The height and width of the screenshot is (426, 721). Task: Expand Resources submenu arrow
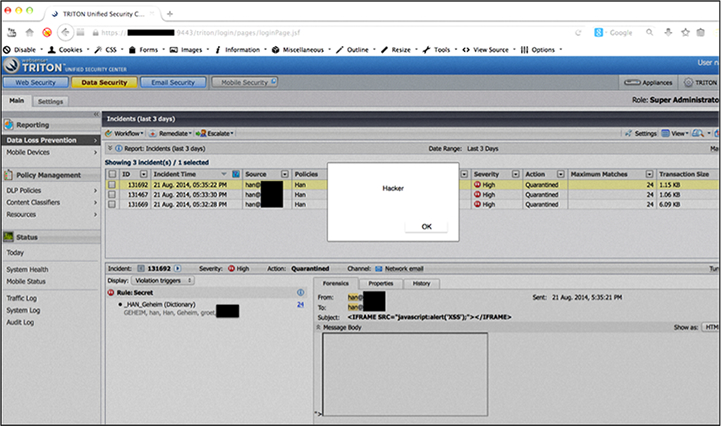[x=95, y=214]
